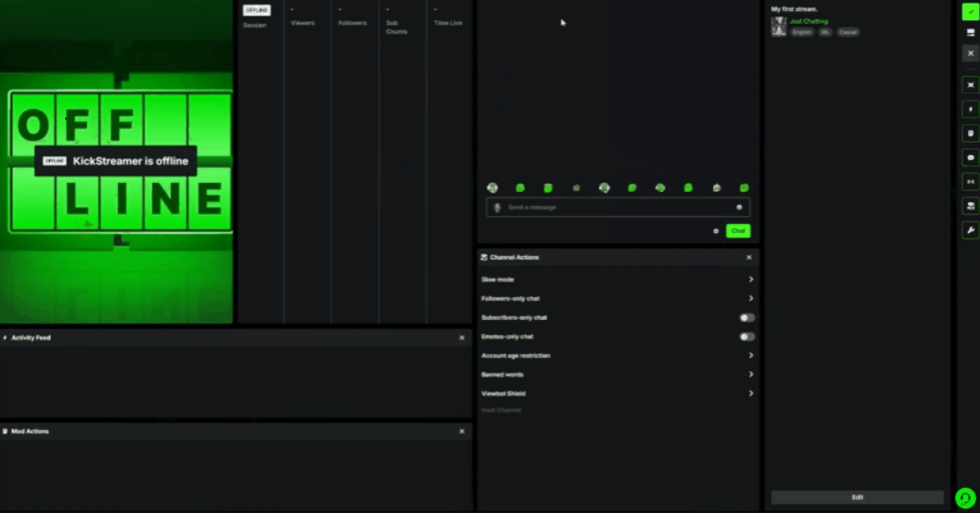980x513 pixels.
Task: Click the green checkmark icon in the sidebar
Action: (970, 12)
